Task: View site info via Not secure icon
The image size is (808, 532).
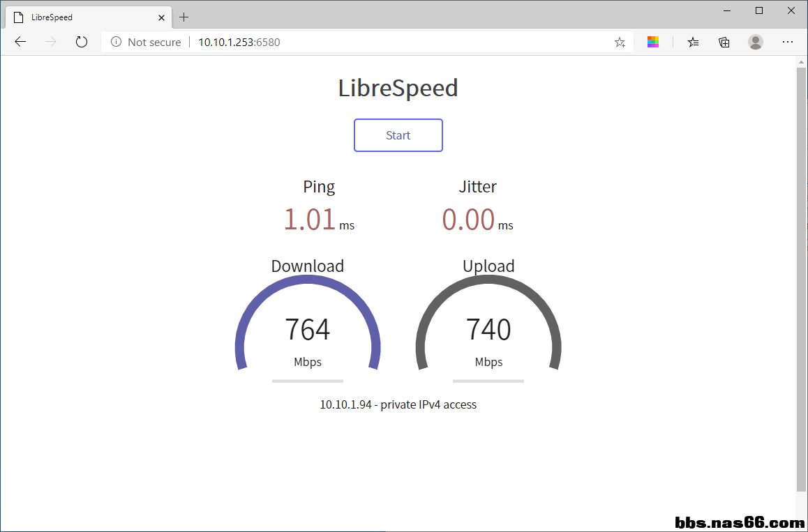Action: click(x=116, y=42)
